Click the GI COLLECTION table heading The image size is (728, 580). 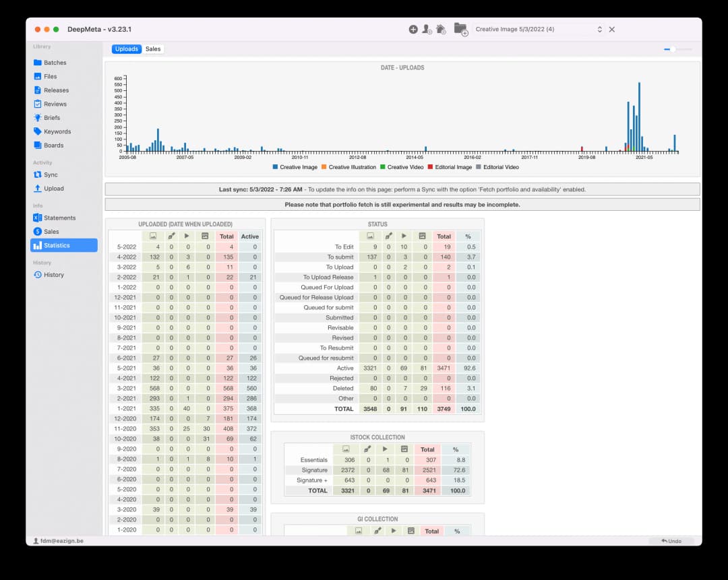click(377, 519)
